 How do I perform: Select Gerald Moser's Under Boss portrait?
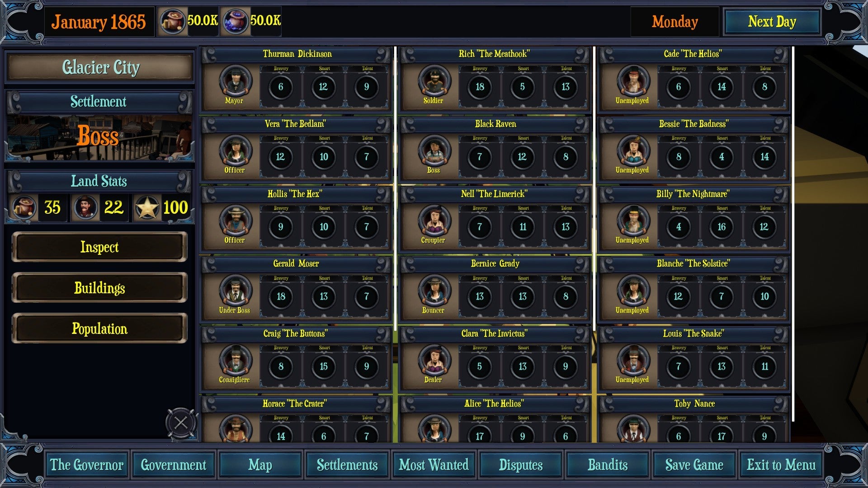click(x=236, y=291)
